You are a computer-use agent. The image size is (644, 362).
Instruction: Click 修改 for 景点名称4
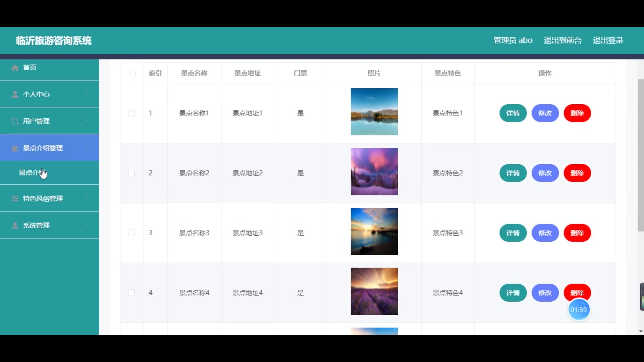coord(545,293)
